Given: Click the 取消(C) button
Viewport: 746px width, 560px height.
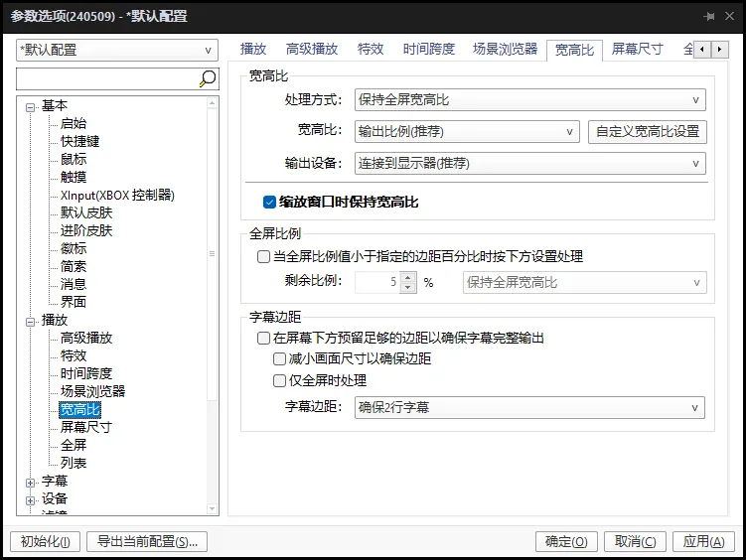Looking at the screenshot, I should pyautogui.click(x=635, y=541).
